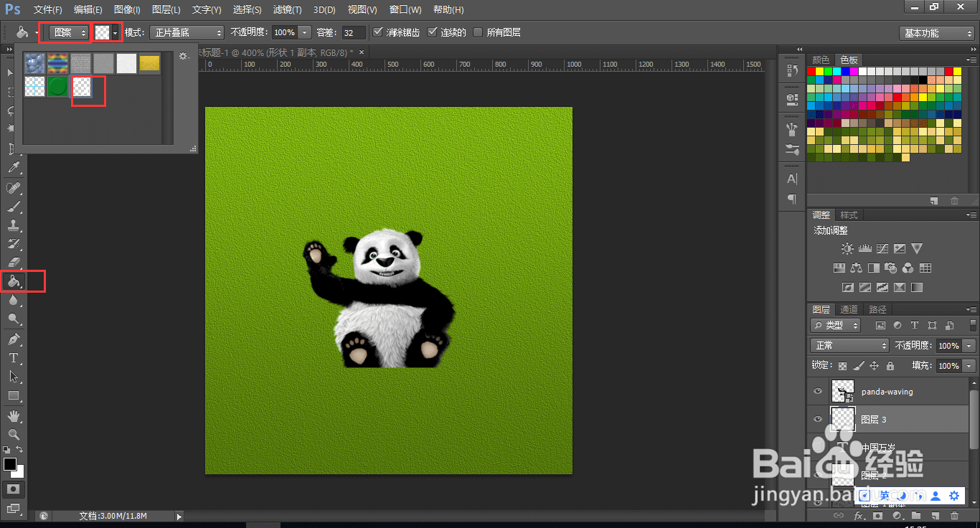Delete layer with trash icon
980x528 pixels.
click(954, 516)
